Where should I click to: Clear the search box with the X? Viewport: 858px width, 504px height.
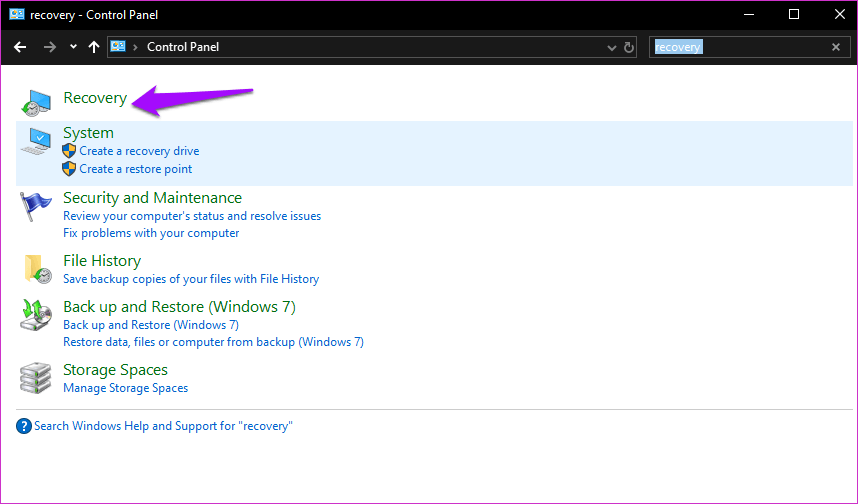pyautogui.click(x=836, y=47)
